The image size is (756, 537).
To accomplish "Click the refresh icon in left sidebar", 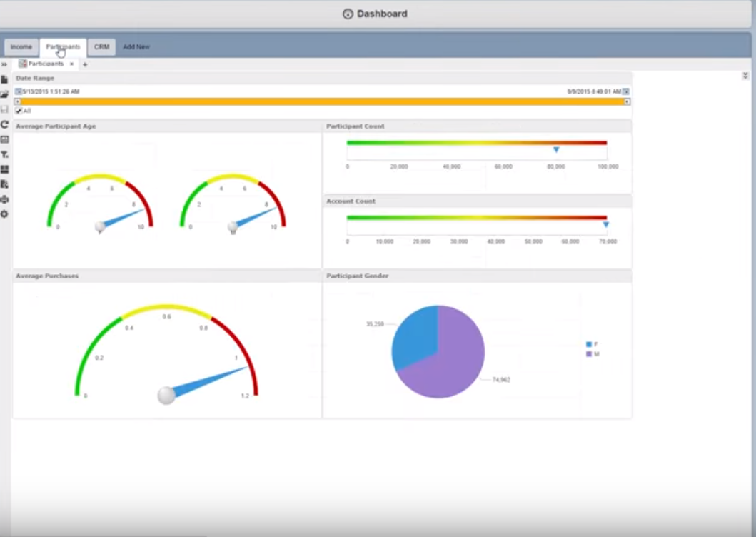I will click(x=4, y=124).
